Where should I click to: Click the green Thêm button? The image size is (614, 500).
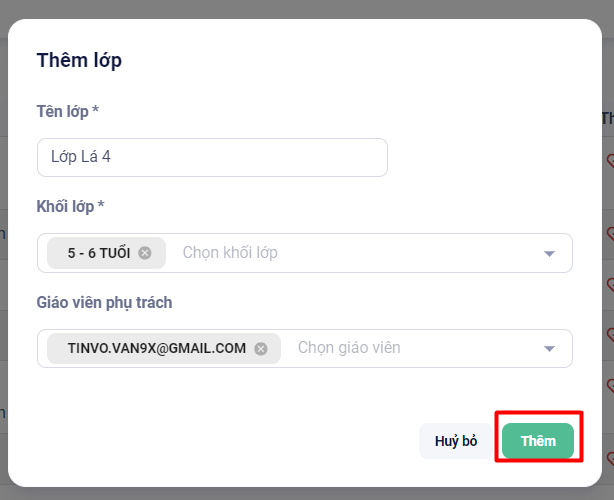tap(538, 441)
